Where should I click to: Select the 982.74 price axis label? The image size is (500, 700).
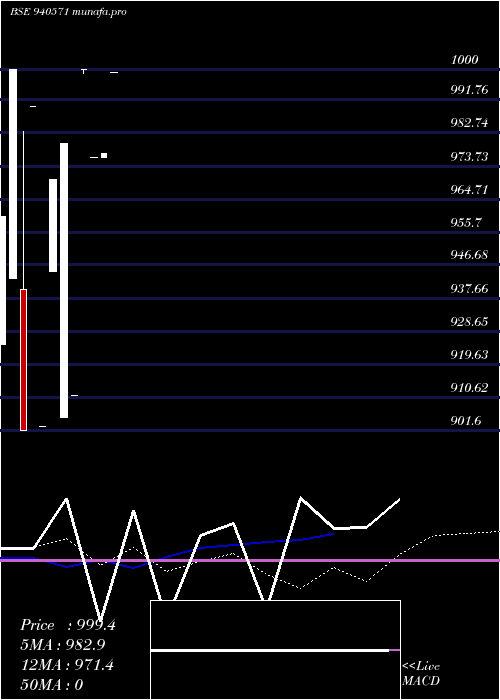(469, 123)
